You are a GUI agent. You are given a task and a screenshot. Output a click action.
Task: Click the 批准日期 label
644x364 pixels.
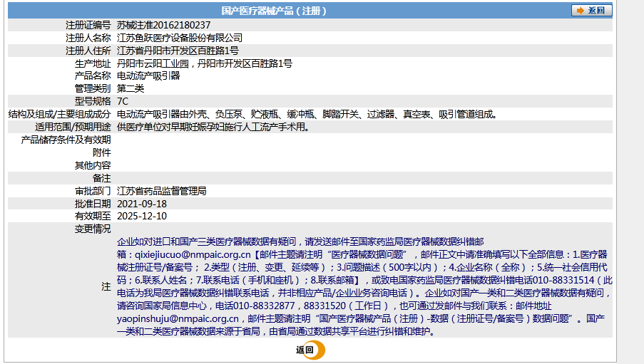93,204
